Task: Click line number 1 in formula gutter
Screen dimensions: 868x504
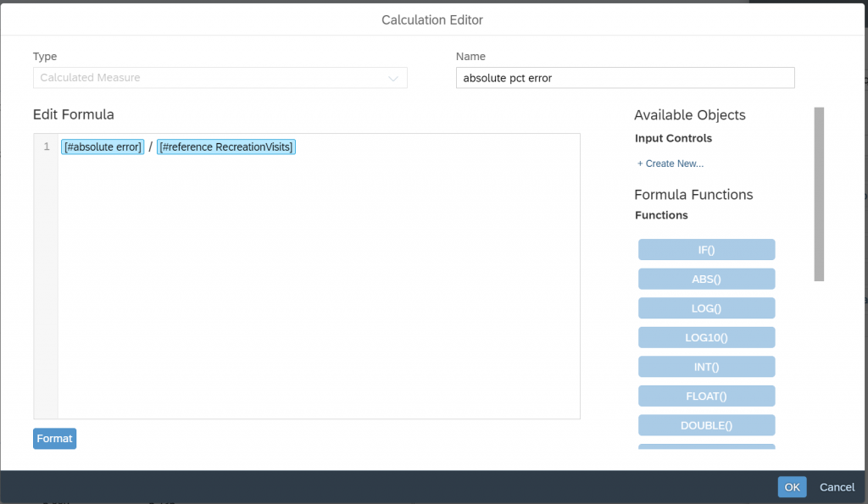Action: click(x=47, y=147)
